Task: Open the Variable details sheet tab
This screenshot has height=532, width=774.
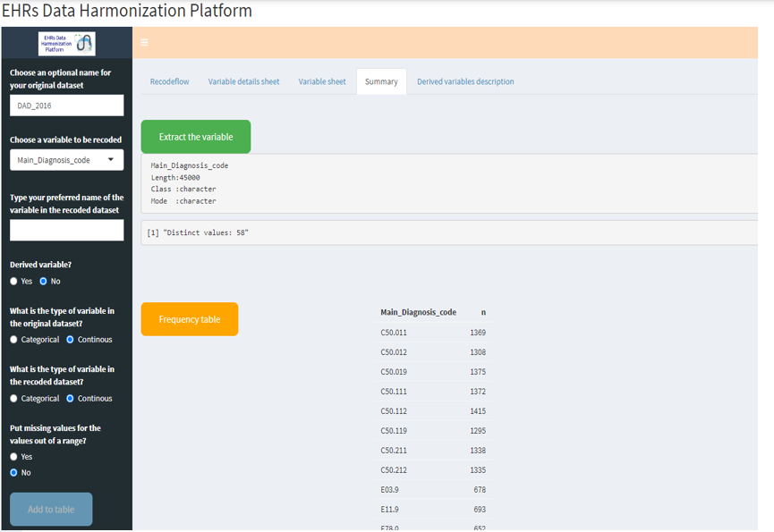Action: pos(243,81)
